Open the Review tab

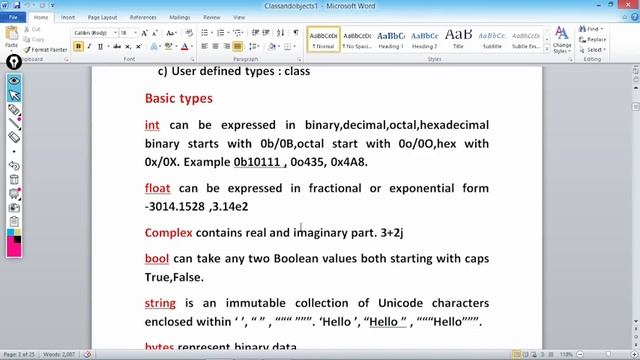point(211,18)
